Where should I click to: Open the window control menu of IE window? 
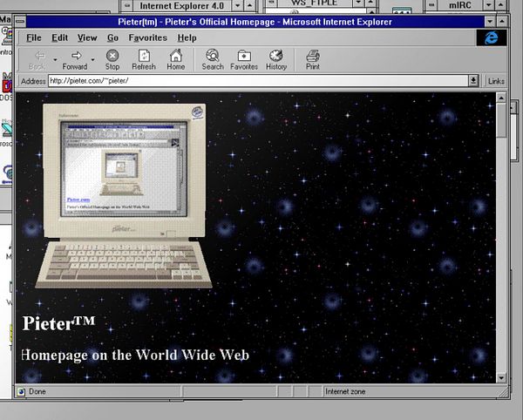(x=20, y=22)
